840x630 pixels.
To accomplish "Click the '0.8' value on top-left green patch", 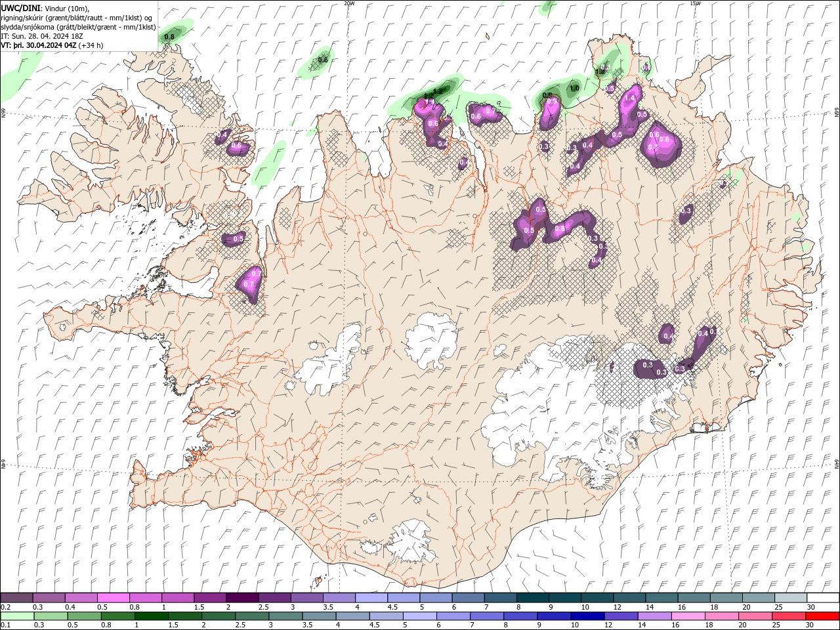I will pos(169,37).
